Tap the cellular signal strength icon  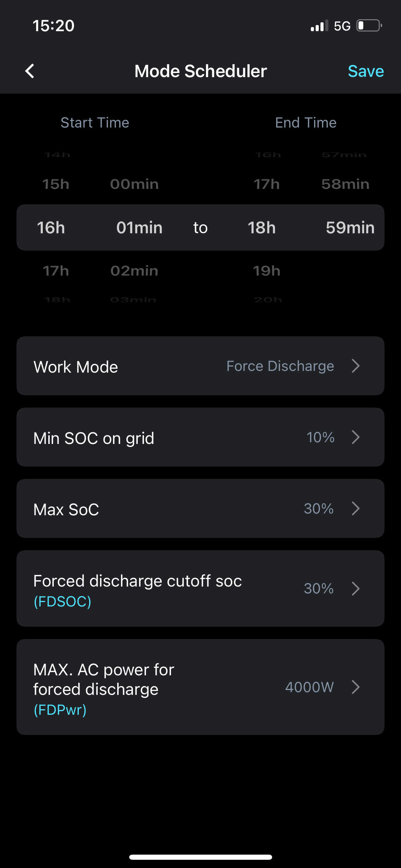pyautogui.click(x=319, y=26)
